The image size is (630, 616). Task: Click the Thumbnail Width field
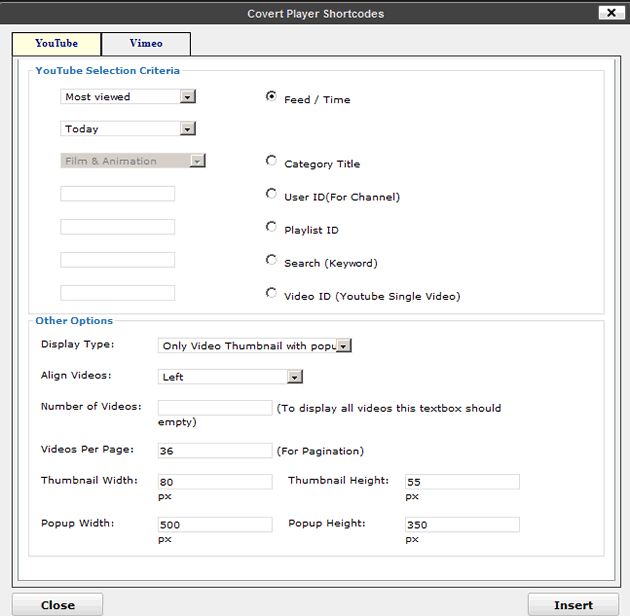[x=215, y=482]
